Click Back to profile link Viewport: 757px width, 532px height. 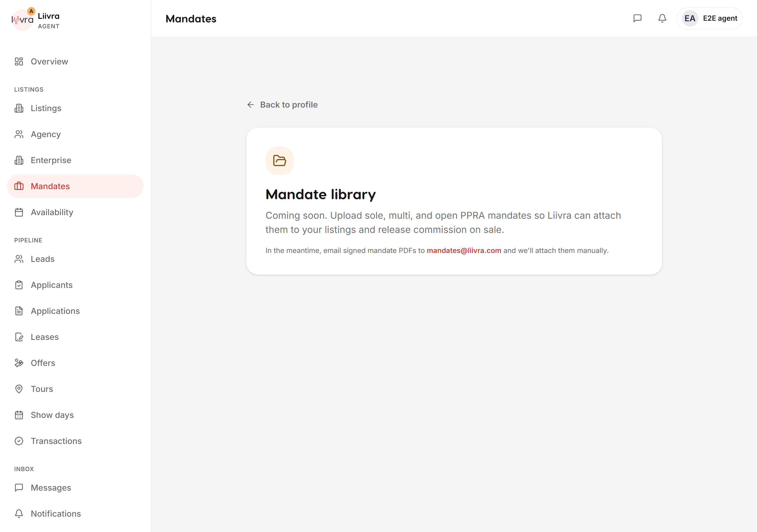click(x=282, y=105)
